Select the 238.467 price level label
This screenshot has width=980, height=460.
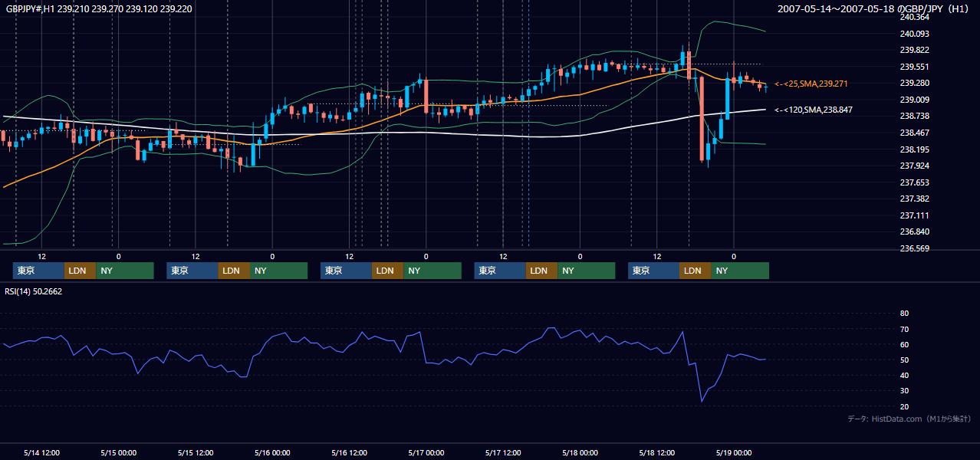[914, 133]
